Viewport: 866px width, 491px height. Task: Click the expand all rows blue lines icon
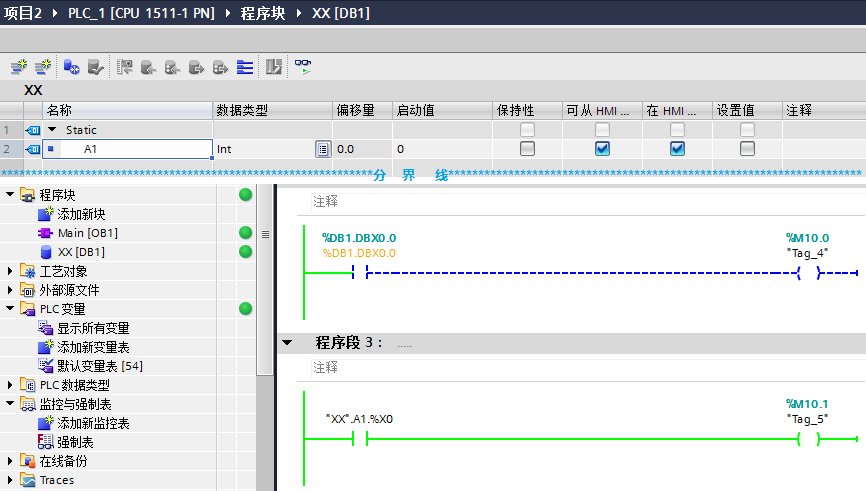pyautogui.click(x=245, y=67)
